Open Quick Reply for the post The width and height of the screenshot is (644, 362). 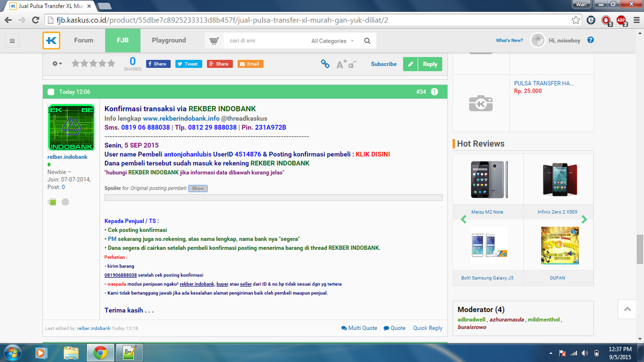428,328
